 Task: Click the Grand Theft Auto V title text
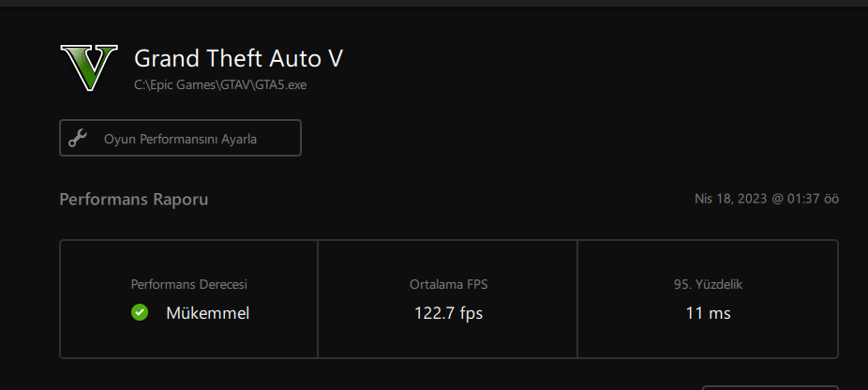click(238, 59)
